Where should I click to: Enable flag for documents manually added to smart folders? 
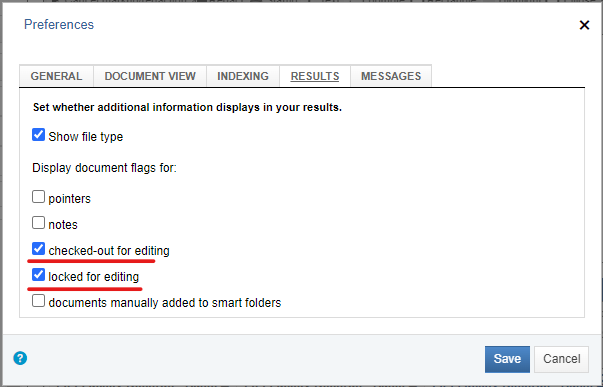pos(38,301)
